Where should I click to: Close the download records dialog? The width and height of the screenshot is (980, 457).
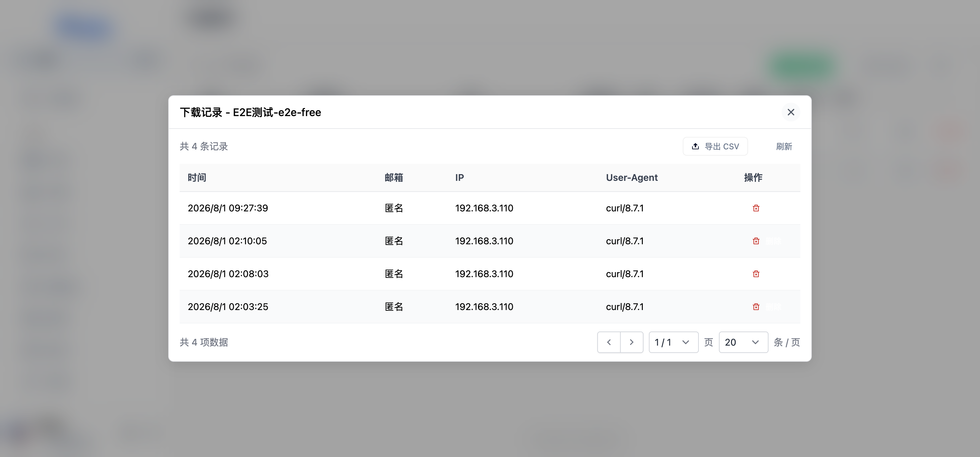tap(791, 112)
